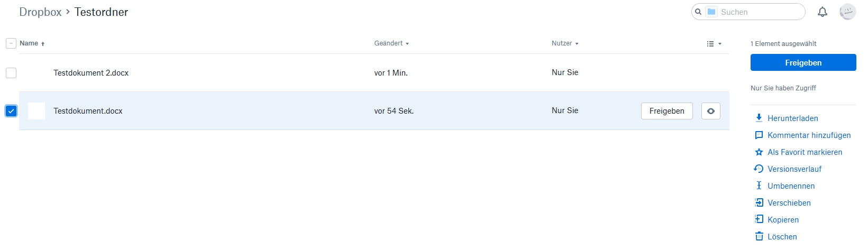Click the Versionsverlauf history icon
The height and width of the screenshot is (250, 868).
pos(759,169)
